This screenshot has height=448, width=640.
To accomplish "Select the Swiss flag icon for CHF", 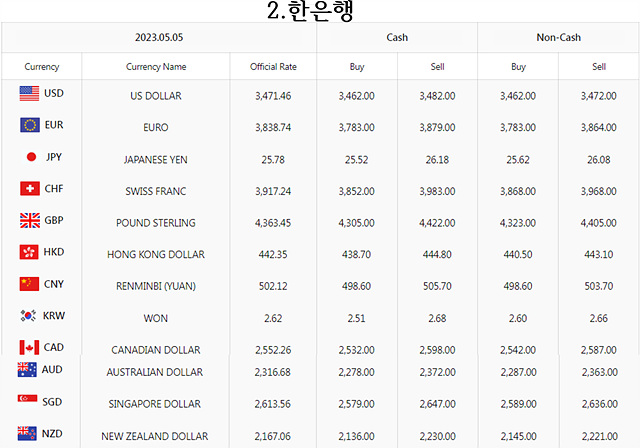I will (x=30, y=189).
